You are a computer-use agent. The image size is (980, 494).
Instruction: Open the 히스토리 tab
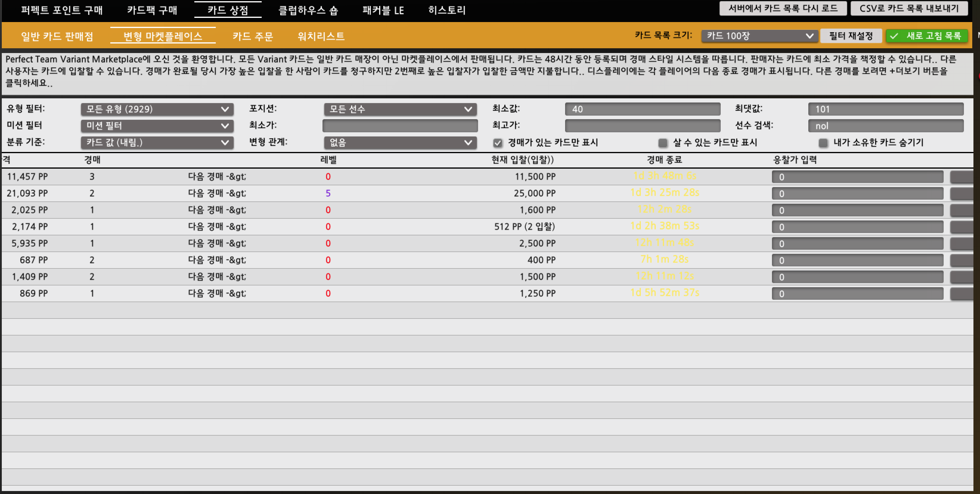(446, 10)
